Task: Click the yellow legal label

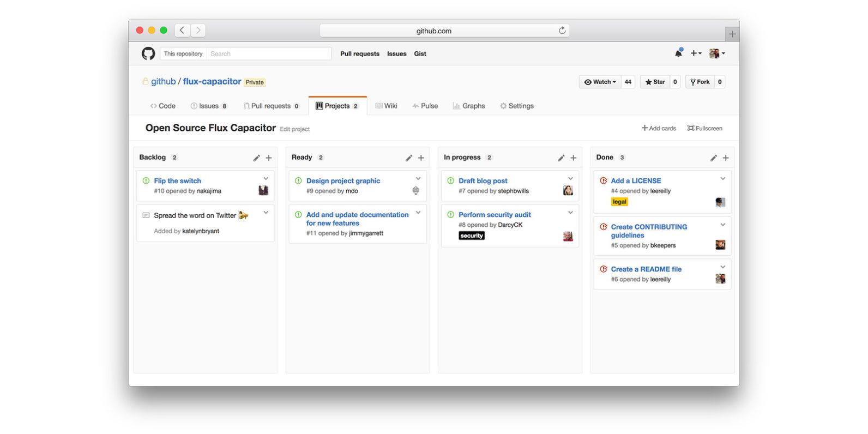Action: coord(619,202)
